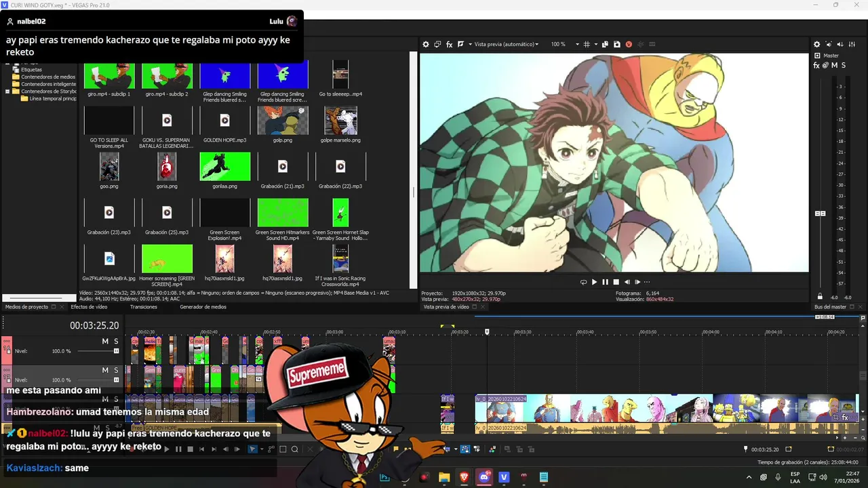Save preview snapshot to file icon
Viewport: 868px width, 488px height.
point(617,44)
